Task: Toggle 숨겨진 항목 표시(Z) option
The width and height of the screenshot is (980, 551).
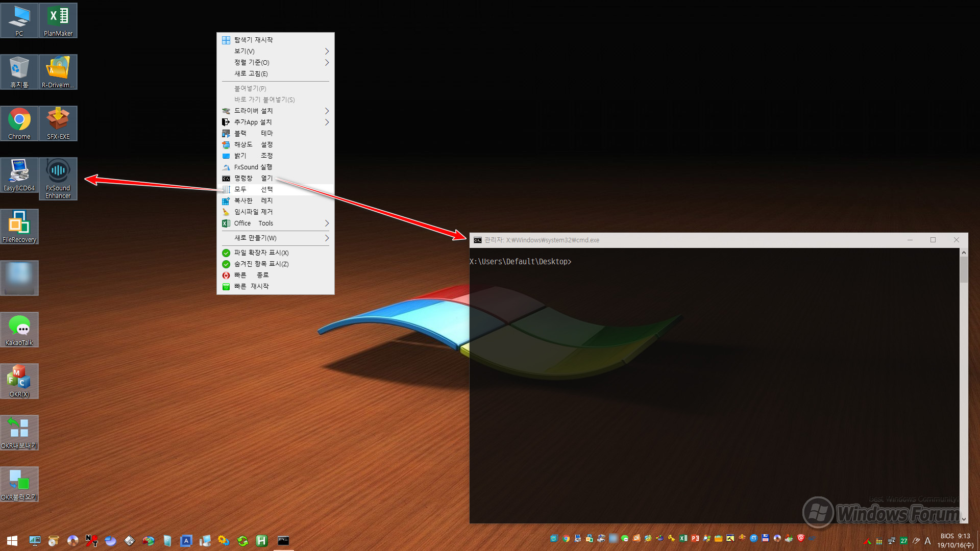Action: tap(276, 264)
